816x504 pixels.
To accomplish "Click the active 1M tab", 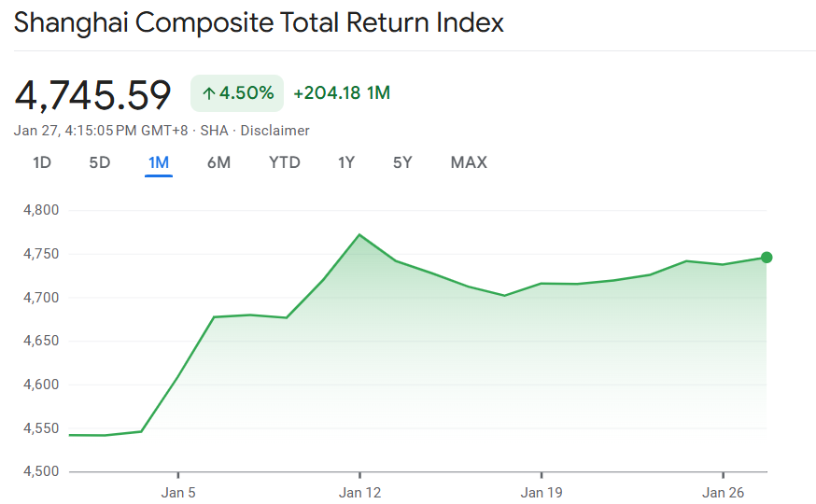I will coord(159,162).
